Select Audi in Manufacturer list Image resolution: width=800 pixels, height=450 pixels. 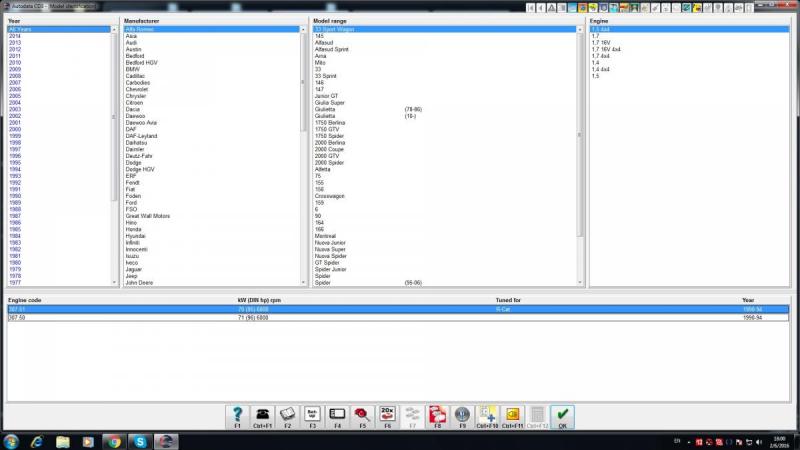131,43
